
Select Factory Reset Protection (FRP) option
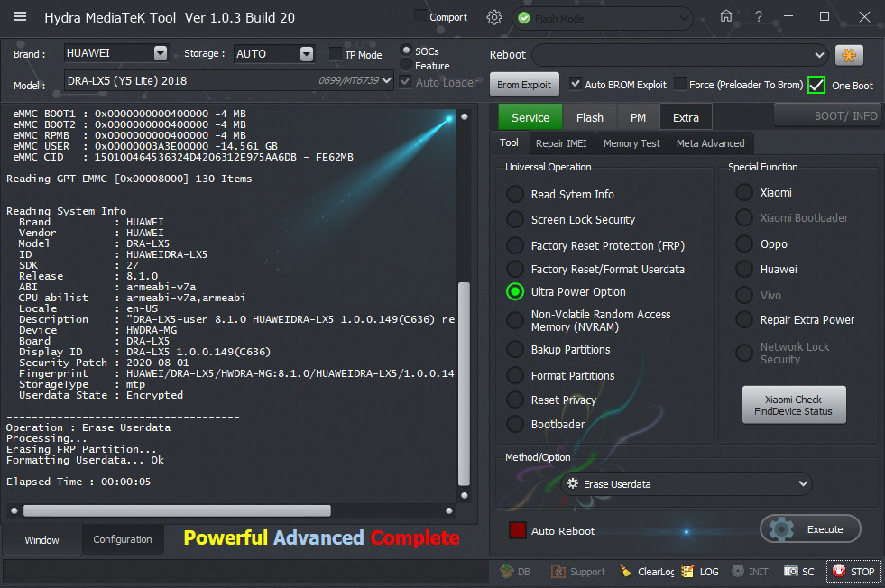point(514,245)
